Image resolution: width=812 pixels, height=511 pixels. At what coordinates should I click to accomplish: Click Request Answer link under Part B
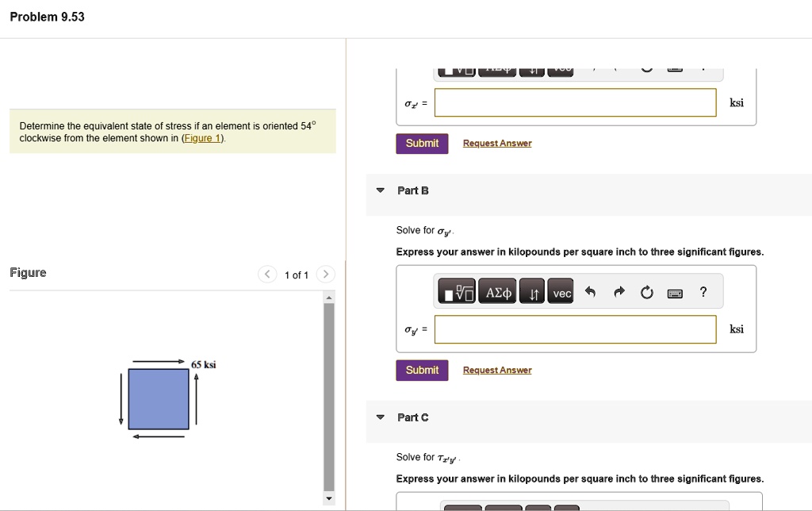(497, 371)
